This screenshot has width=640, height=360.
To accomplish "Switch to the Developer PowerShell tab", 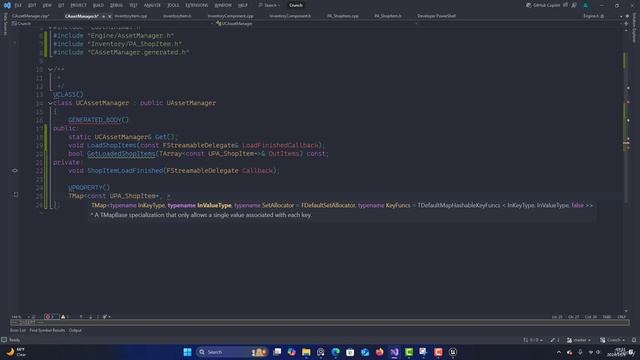I will (436, 16).
